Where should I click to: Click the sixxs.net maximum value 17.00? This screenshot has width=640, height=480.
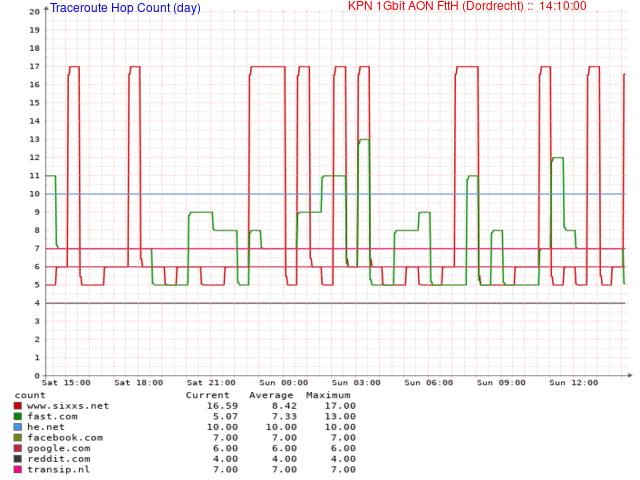pyautogui.click(x=340, y=406)
